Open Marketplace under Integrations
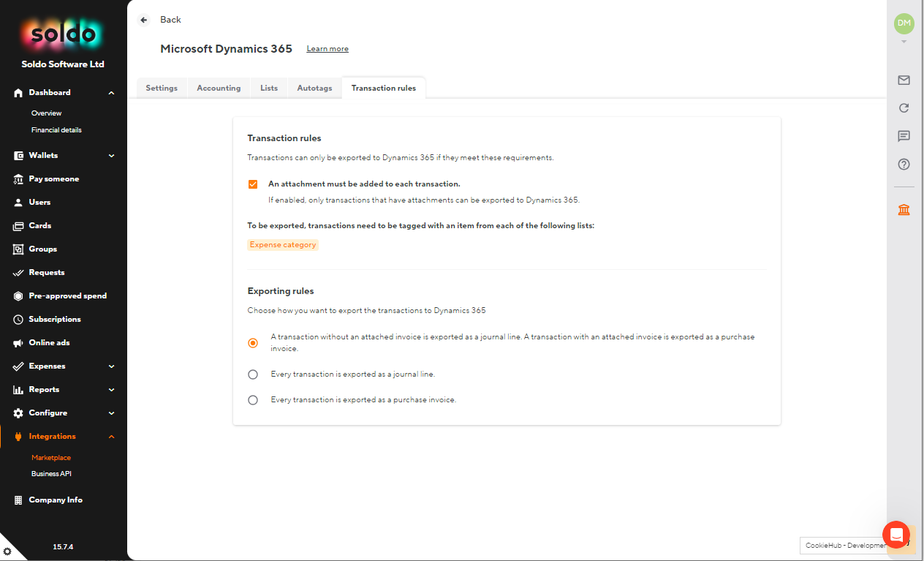Screen dimensions: 924x561 point(51,458)
